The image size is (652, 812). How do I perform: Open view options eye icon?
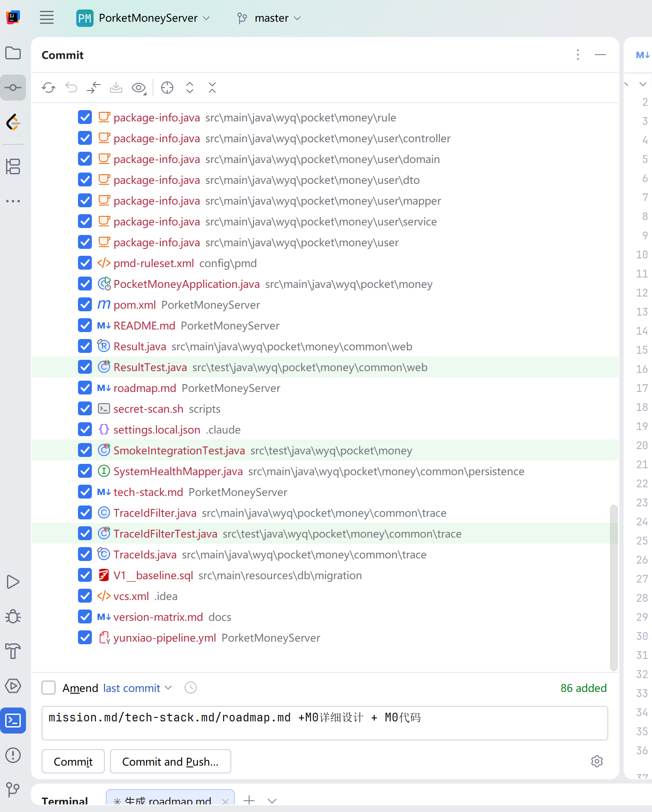[x=139, y=88]
